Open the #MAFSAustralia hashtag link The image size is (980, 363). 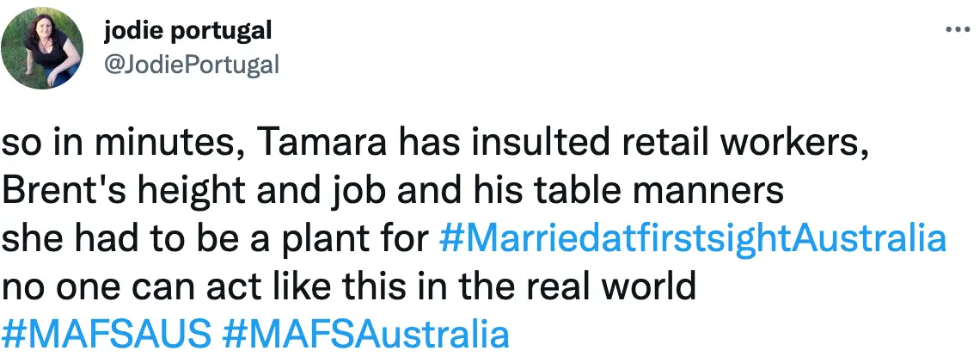pyautogui.click(x=365, y=334)
